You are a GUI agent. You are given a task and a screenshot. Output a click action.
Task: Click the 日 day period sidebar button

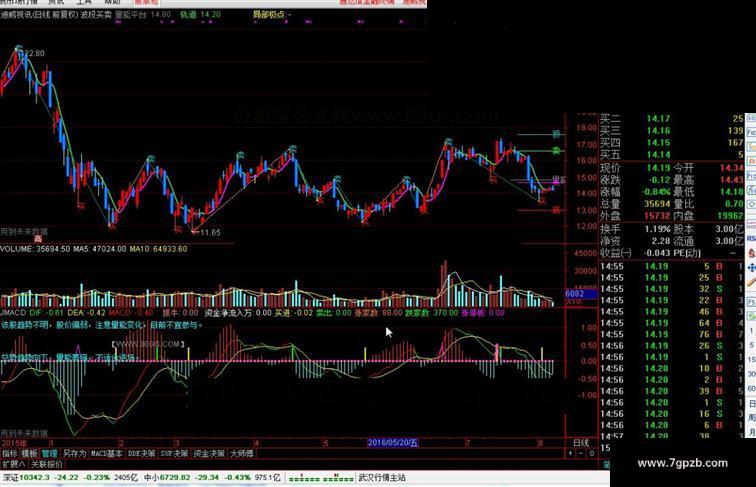(x=751, y=404)
